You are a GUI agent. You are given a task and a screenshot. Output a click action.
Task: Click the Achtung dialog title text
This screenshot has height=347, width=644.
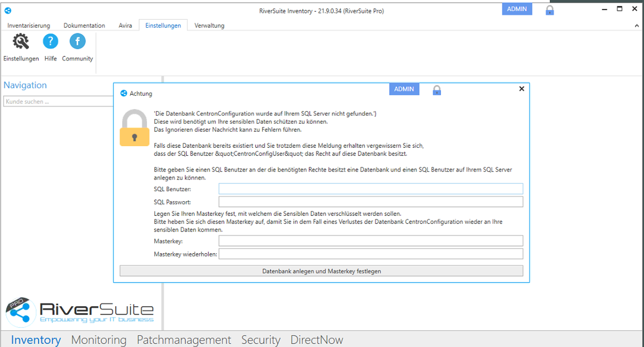141,94
